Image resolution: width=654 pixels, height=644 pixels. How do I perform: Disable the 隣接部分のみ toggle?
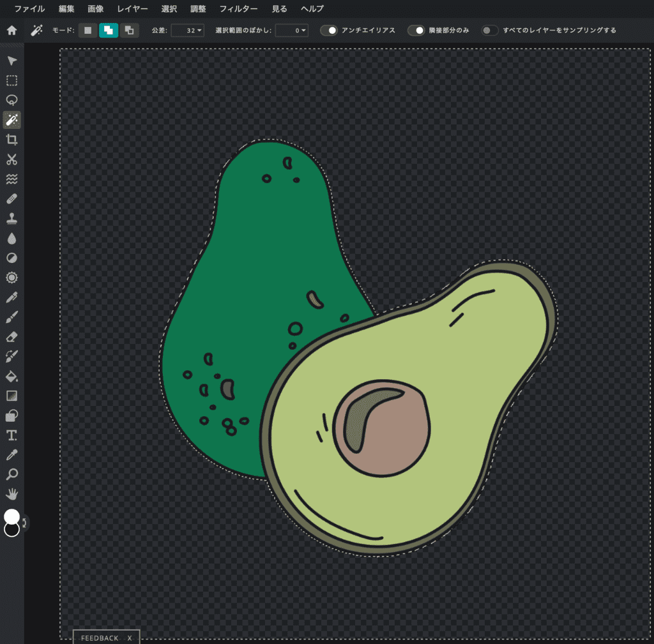(x=416, y=30)
